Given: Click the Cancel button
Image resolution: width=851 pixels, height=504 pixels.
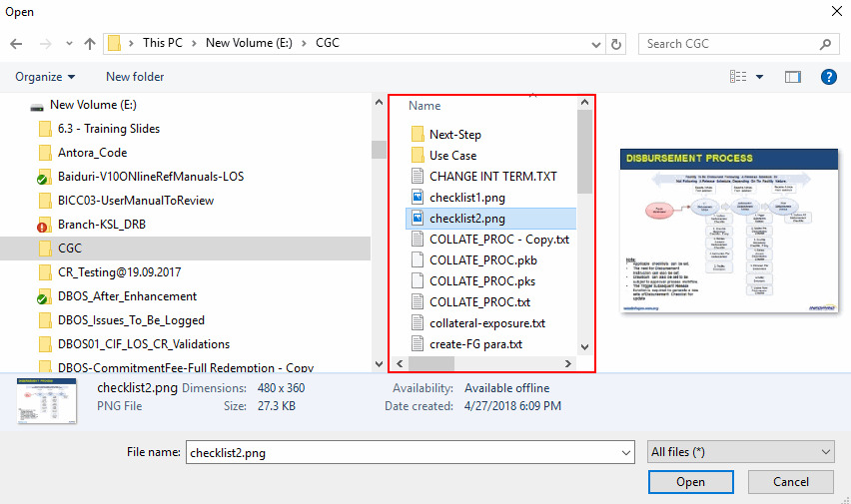Looking at the screenshot, I should coord(791,482).
